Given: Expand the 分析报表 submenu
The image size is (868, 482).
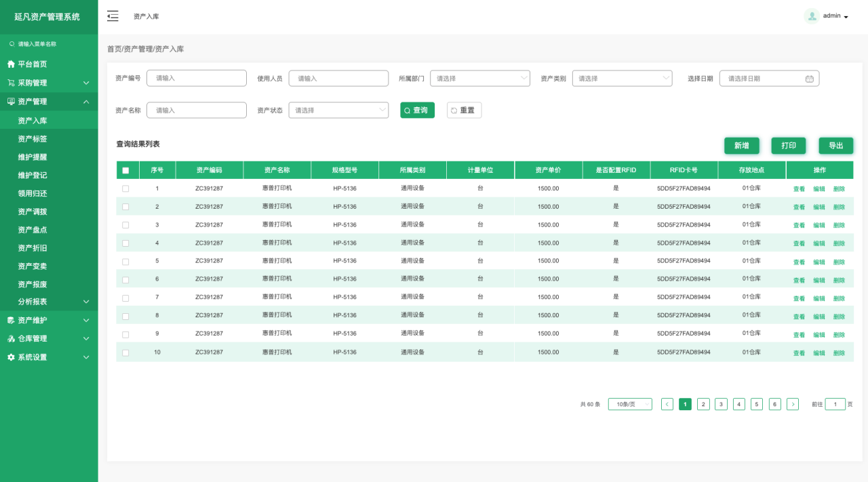Looking at the screenshot, I should 49,302.
